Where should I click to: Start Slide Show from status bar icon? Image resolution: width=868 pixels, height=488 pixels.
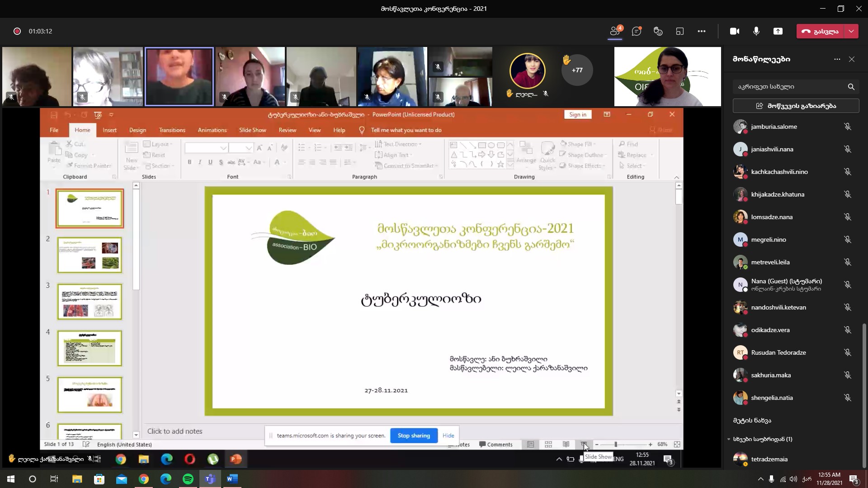pyautogui.click(x=584, y=445)
